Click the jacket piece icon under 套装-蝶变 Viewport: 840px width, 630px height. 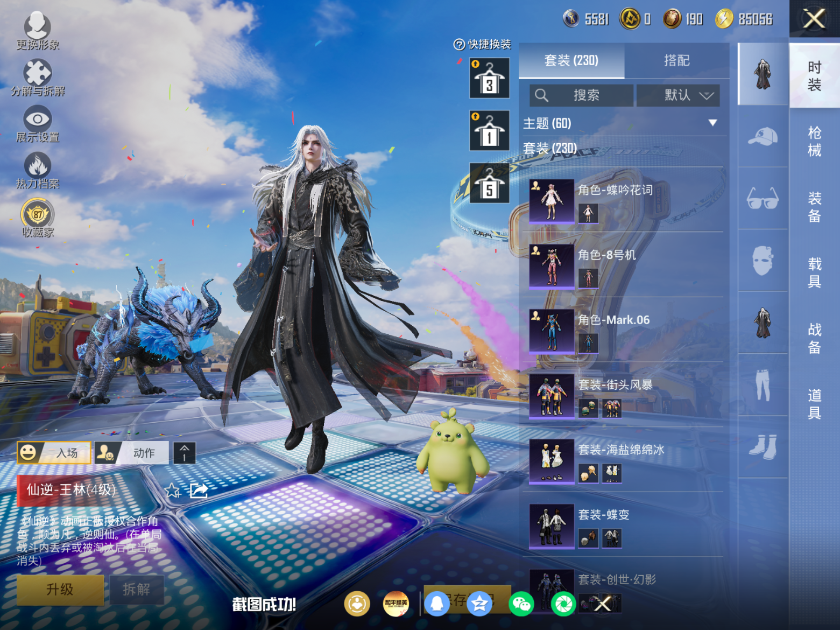612,538
